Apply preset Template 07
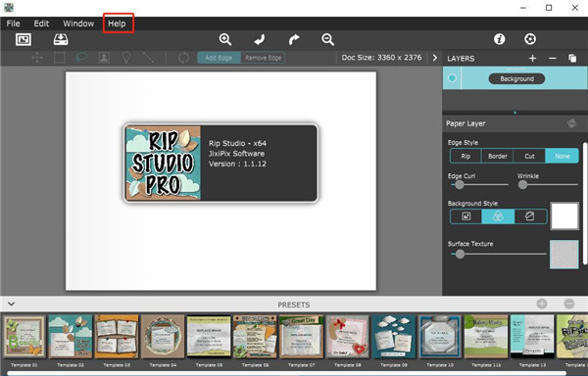 tap(302, 336)
